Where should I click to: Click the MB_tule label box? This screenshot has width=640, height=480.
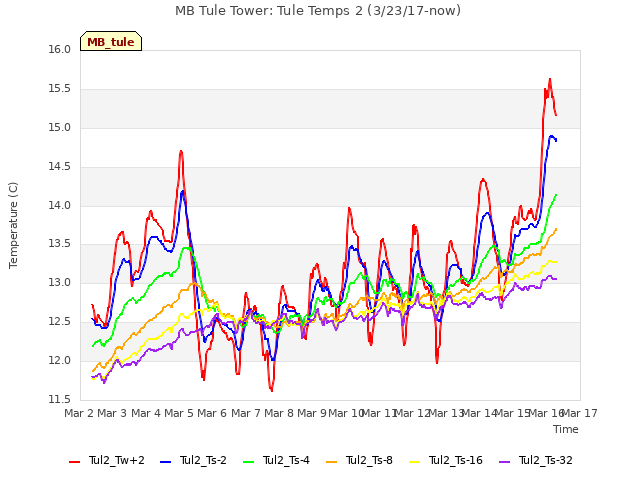(x=111, y=41)
